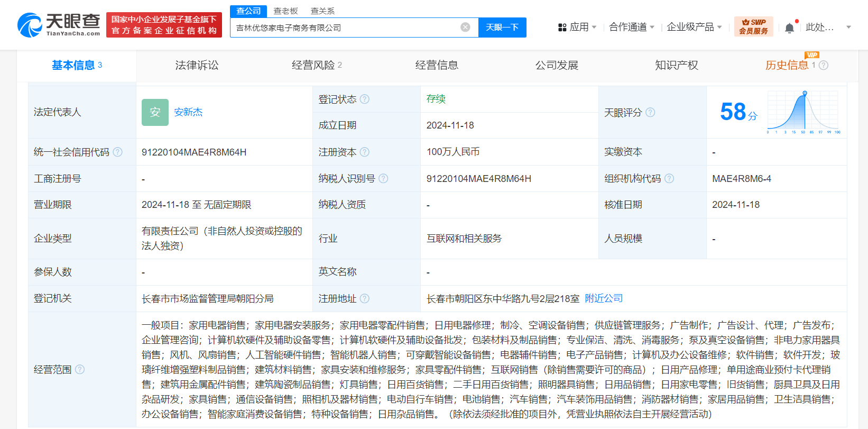Click help icon next to 登记状态
Viewport: 868px width, 429px height.
tap(365, 99)
